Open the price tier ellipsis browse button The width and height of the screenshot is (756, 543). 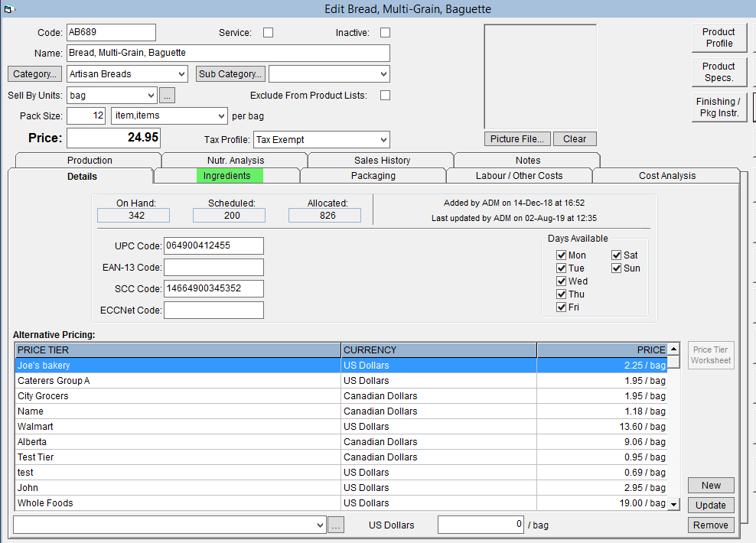click(336, 525)
